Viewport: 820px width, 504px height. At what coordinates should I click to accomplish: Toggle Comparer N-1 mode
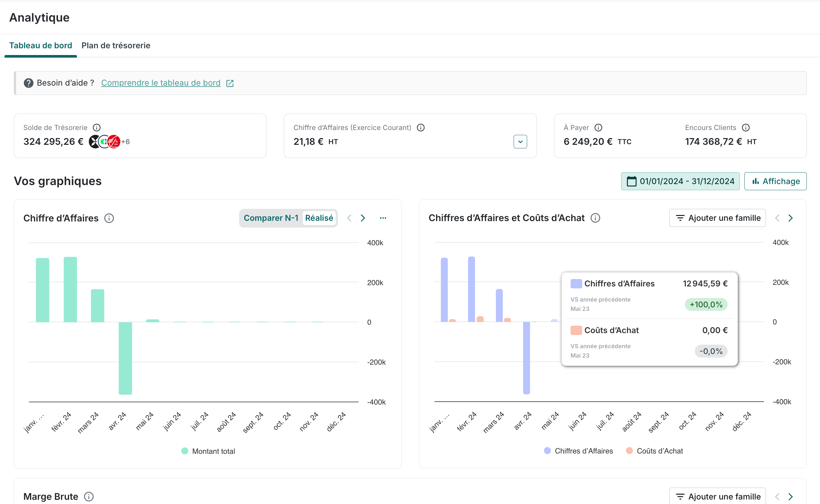coord(271,218)
